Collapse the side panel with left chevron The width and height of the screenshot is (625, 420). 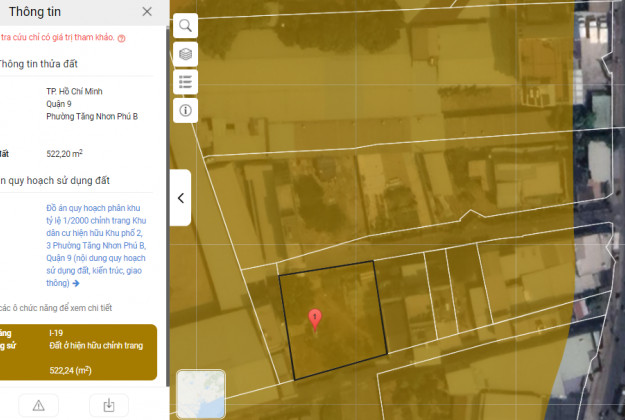[180, 198]
